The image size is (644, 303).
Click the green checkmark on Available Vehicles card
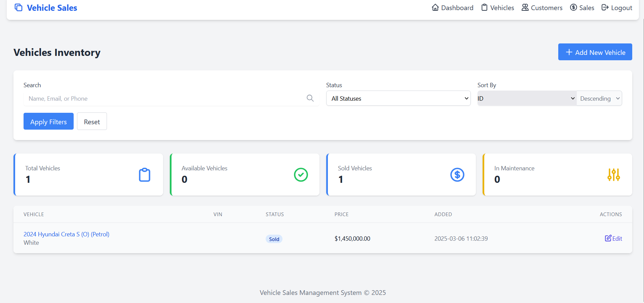[x=301, y=174]
